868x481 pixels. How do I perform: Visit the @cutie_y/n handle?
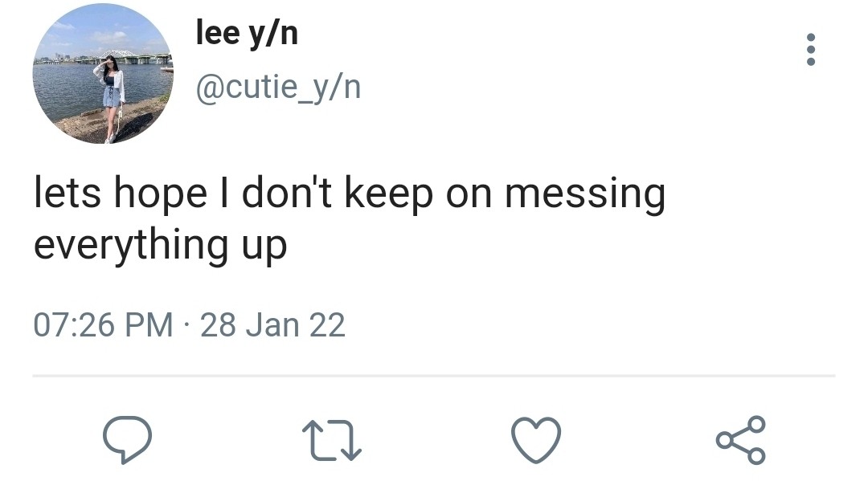[278, 87]
